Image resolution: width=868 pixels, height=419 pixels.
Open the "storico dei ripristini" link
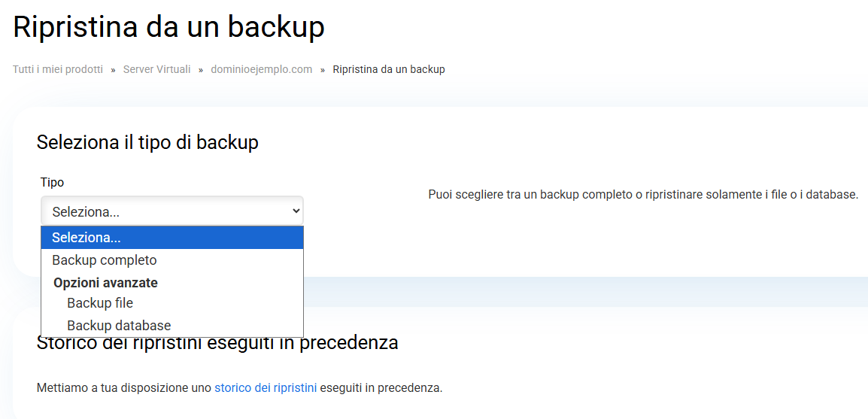tap(266, 388)
